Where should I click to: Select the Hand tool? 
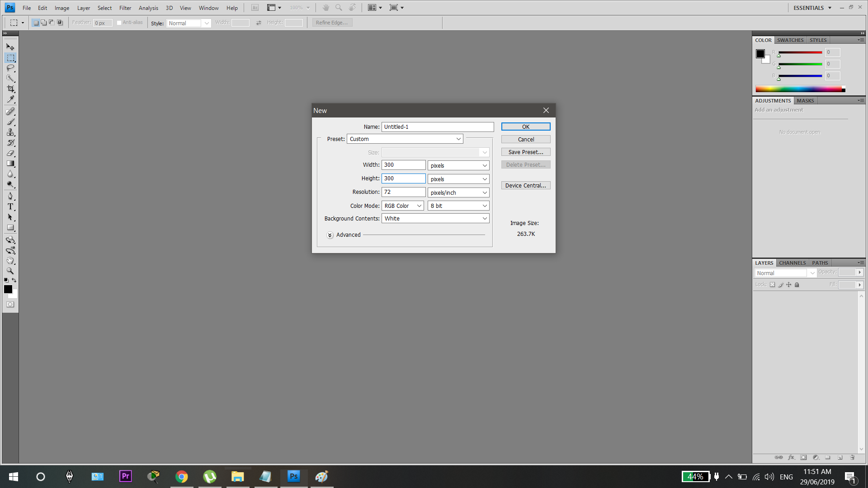[10, 260]
